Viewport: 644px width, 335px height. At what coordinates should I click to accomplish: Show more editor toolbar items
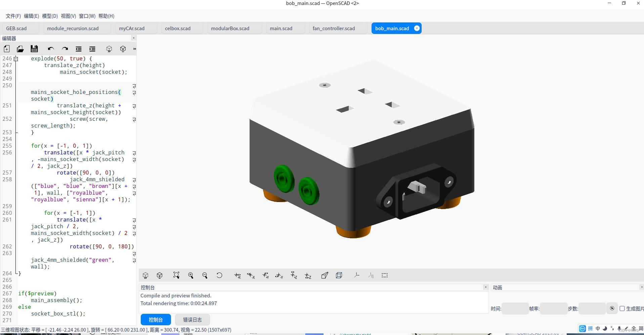tap(134, 49)
